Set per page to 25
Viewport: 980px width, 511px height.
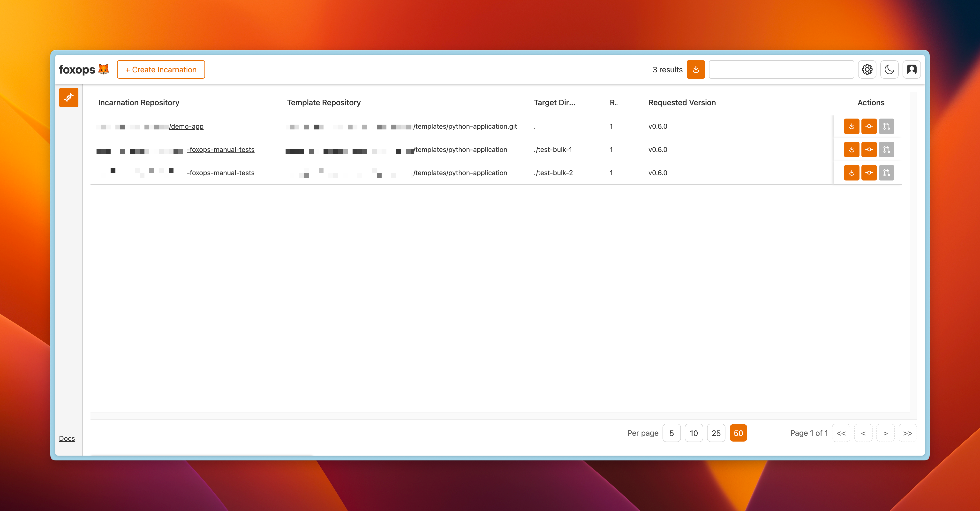coord(716,433)
